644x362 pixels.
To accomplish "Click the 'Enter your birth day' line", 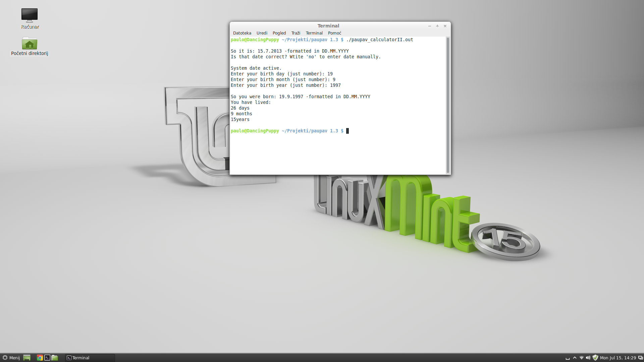I will pyautogui.click(x=282, y=74).
